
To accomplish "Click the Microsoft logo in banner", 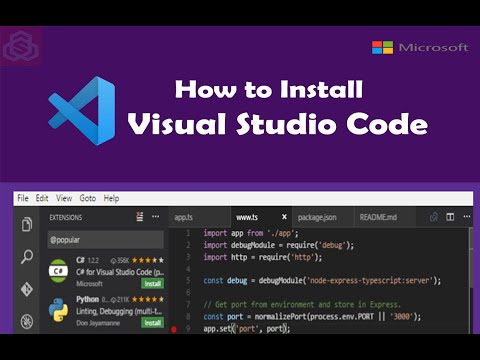I will tap(420, 47).
